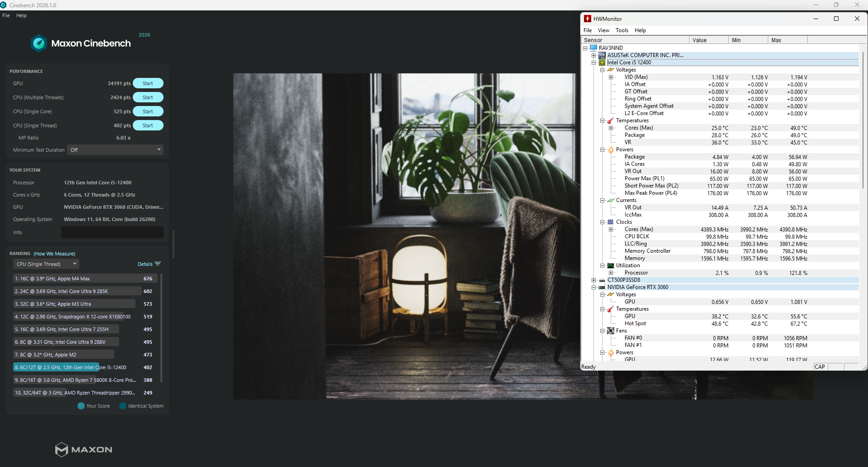The height and width of the screenshot is (467, 868).
Task: Start the CPU (Single Core) benchmark
Action: pos(148,111)
